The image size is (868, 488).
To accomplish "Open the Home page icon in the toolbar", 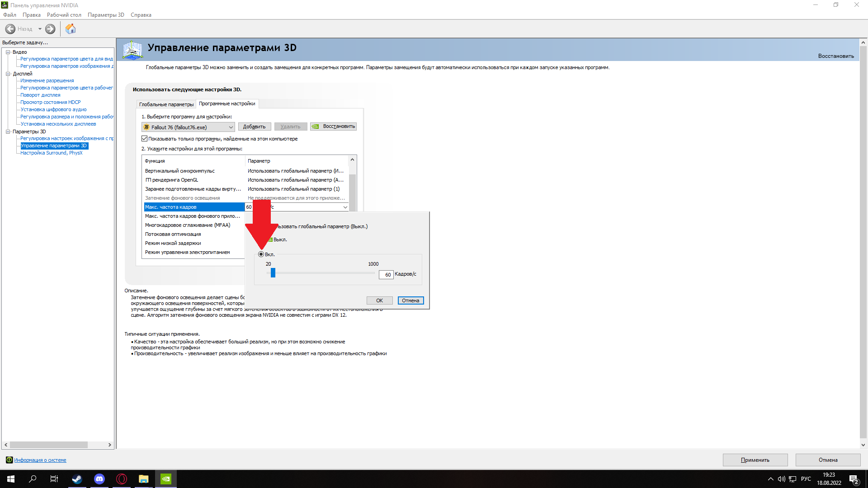I will click(x=71, y=29).
